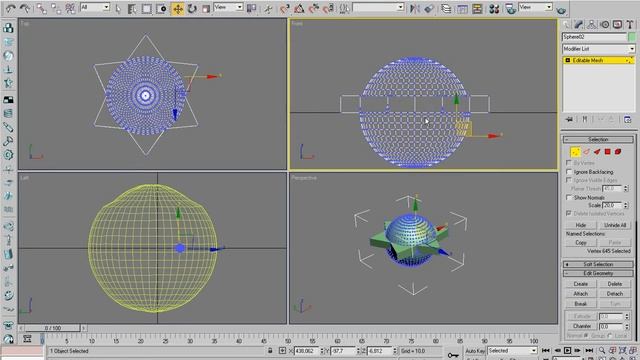Open the selection filter dropdown showing All
The width and height of the screenshot is (640, 360).
coord(95,7)
